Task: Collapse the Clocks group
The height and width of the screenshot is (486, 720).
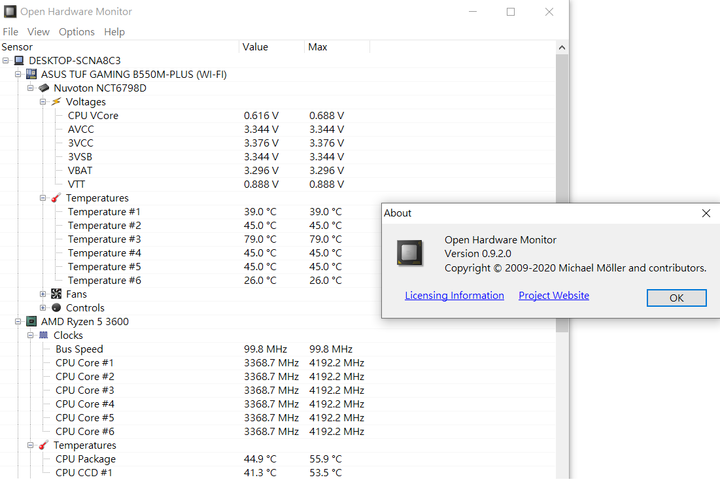Action: coord(30,335)
